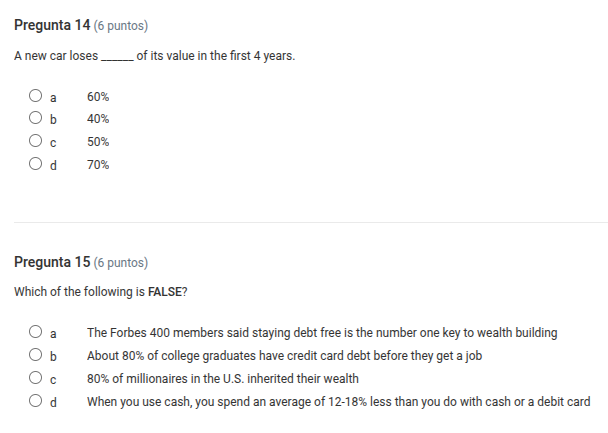Choose radio button c in Pregunta 14
The height and width of the screenshot is (433, 608).
click(35, 142)
